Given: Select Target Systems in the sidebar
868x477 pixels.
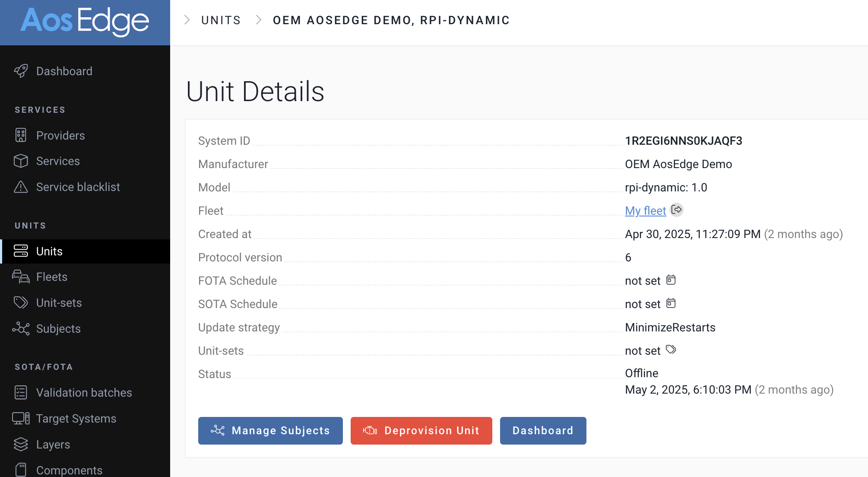Looking at the screenshot, I should [x=76, y=419].
